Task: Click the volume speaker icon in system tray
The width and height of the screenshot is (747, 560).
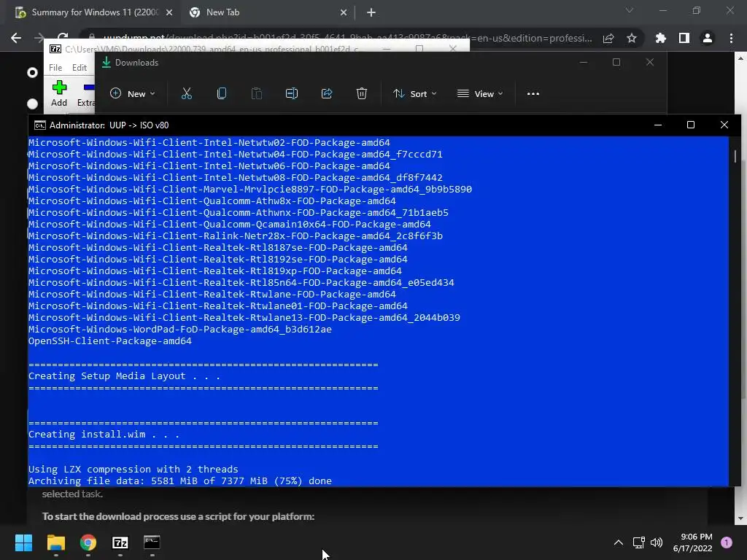Action: click(x=657, y=542)
